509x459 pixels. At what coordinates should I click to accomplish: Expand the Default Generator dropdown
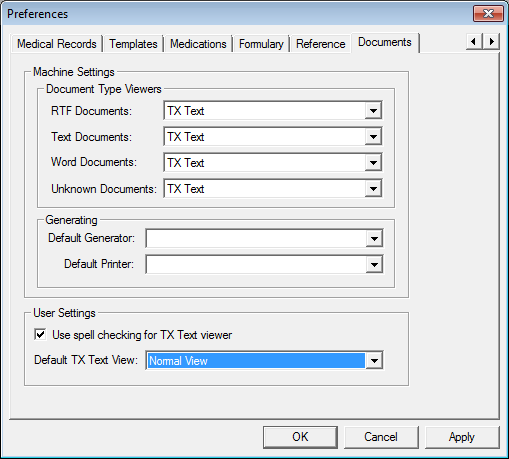click(x=374, y=239)
